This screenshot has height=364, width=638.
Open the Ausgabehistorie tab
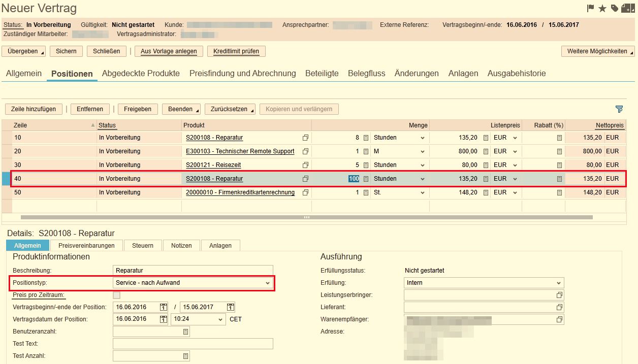coord(517,73)
